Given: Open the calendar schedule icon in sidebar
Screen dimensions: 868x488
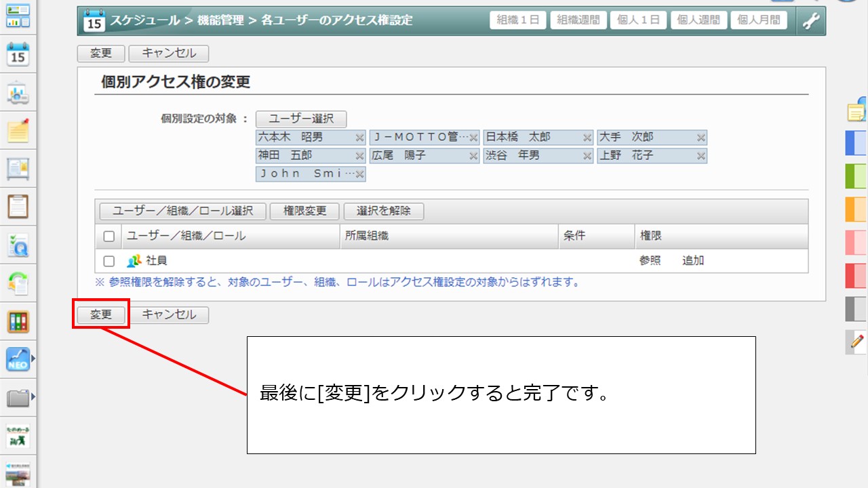Looking at the screenshot, I should click(x=18, y=54).
